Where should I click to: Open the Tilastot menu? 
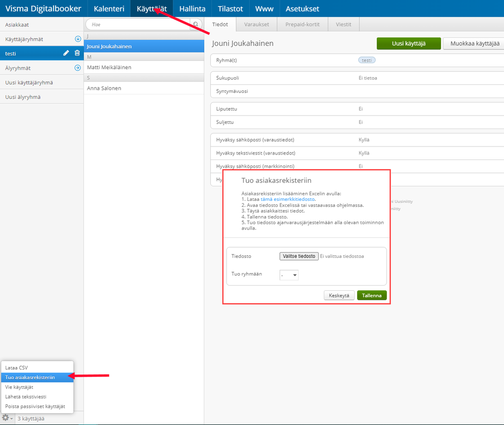tap(230, 9)
